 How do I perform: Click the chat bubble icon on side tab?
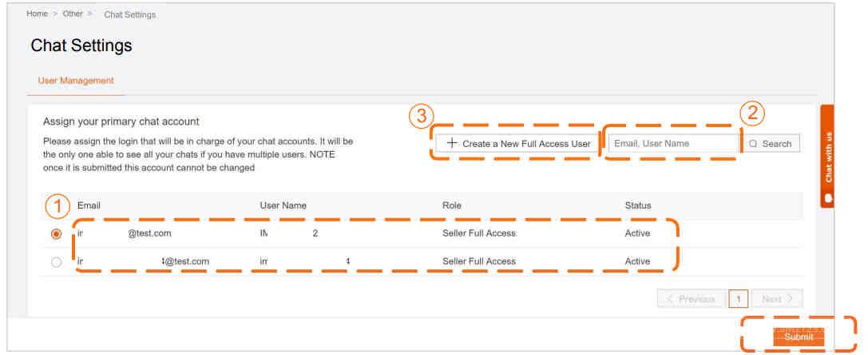(828, 197)
